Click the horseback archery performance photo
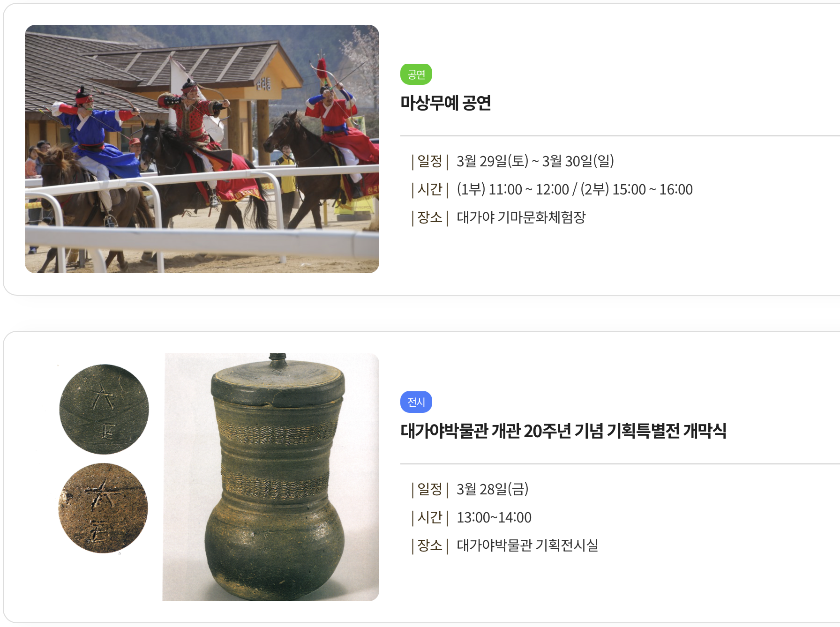This screenshot has width=840, height=627. (x=202, y=149)
